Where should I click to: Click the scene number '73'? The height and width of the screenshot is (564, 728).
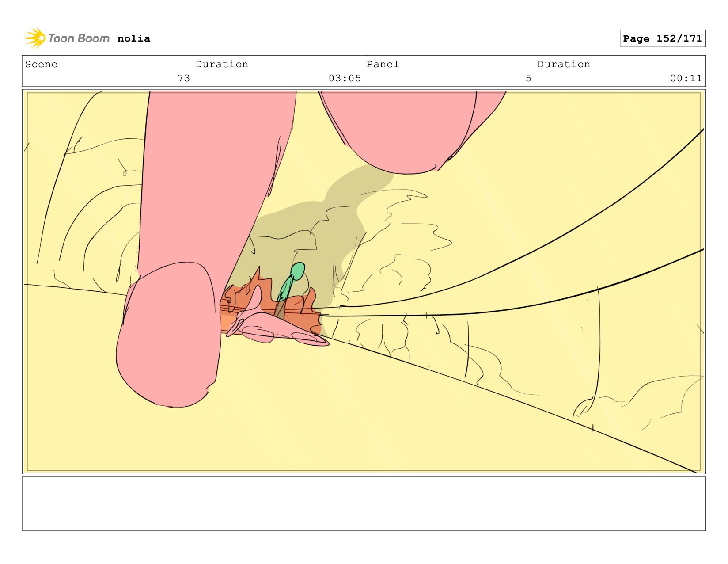click(184, 78)
